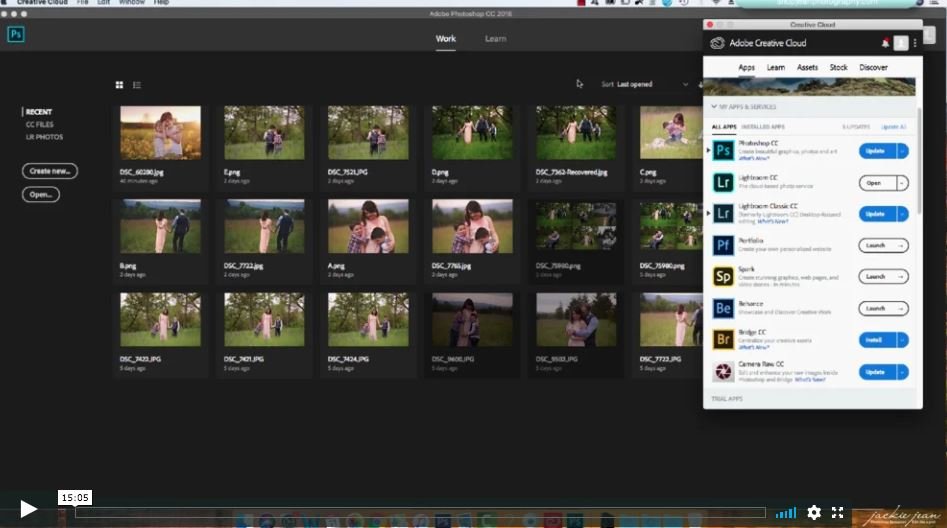Open the Apps tab in Creative Cloud
The width and height of the screenshot is (947, 528).
[x=746, y=68]
